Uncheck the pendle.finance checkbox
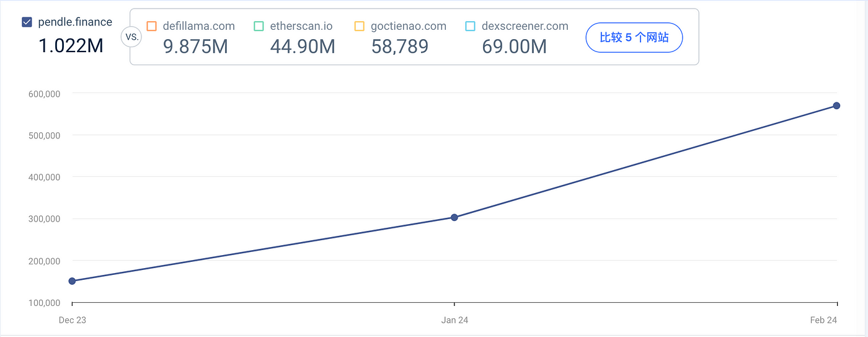Image resolution: width=868 pixels, height=337 pixels. (x=27, y=22)
